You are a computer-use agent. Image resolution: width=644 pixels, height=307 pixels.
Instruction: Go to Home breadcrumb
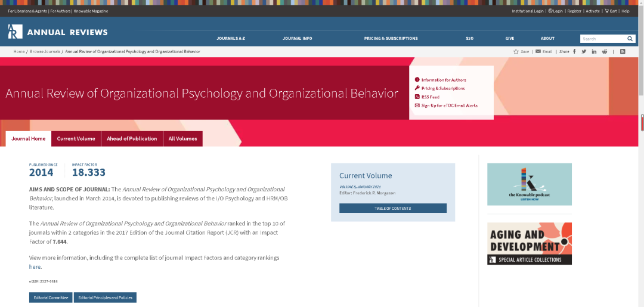coord(19,52)
